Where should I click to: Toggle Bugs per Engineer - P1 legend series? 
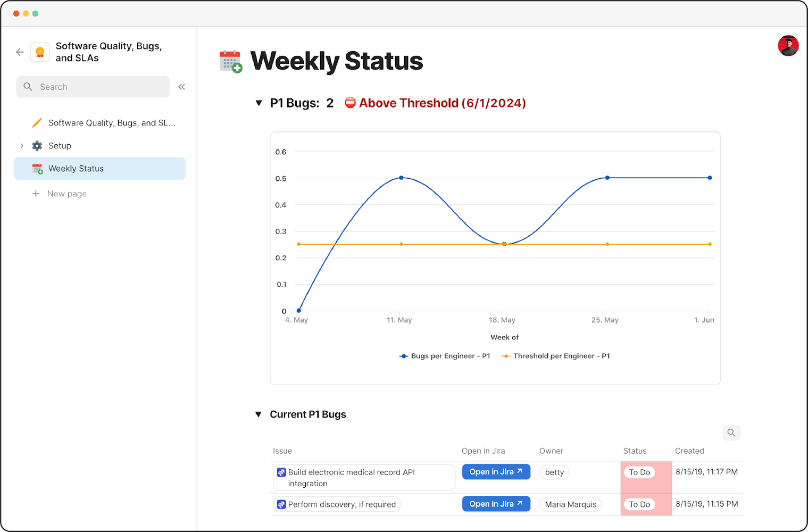(445, 356)
